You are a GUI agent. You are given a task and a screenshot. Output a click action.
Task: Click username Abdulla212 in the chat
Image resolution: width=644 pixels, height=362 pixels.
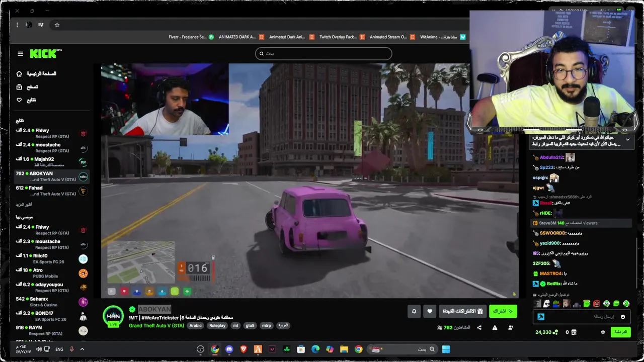tap(552, 157)
